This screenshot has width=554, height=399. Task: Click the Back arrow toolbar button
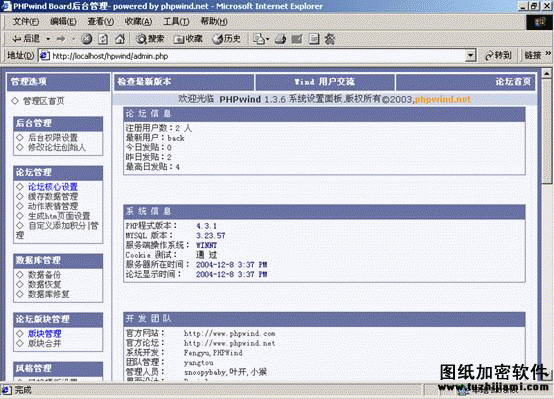coord(25,39)
